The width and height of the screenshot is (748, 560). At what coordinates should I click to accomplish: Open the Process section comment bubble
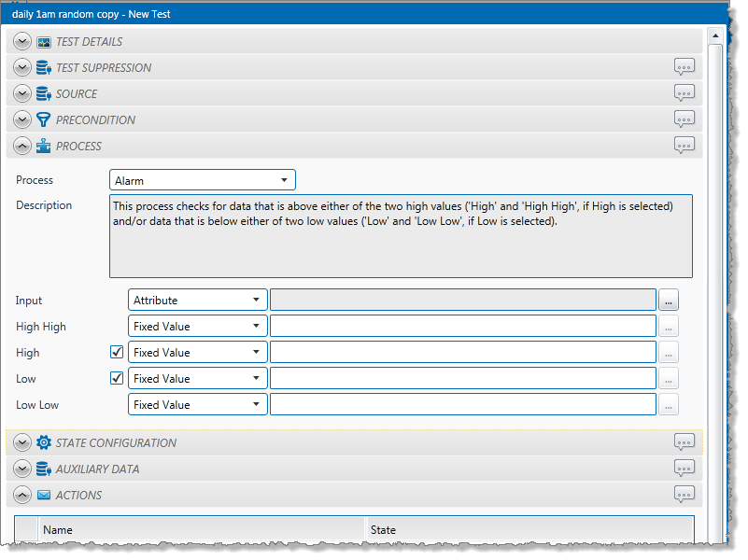pyautogui.click(x=684, y=146)
